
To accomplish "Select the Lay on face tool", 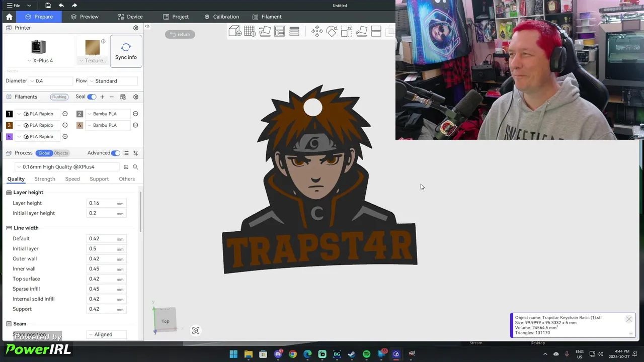I will (361, 31).
